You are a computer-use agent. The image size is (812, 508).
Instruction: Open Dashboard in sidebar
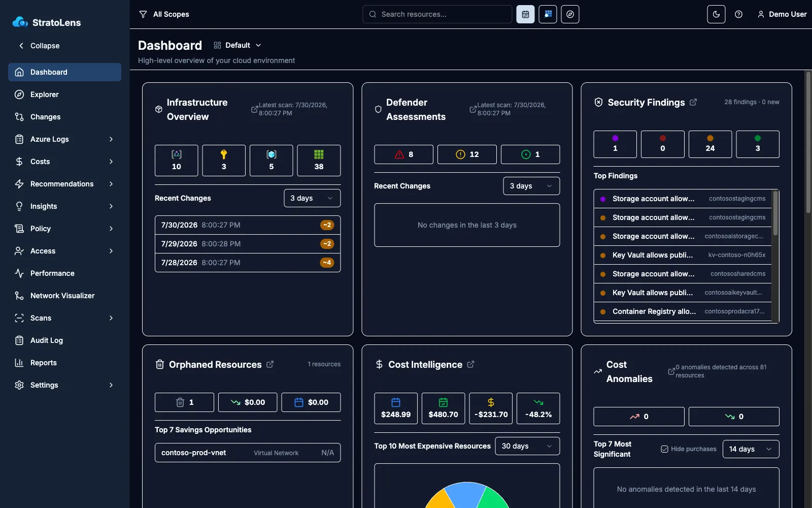[64, 72]
